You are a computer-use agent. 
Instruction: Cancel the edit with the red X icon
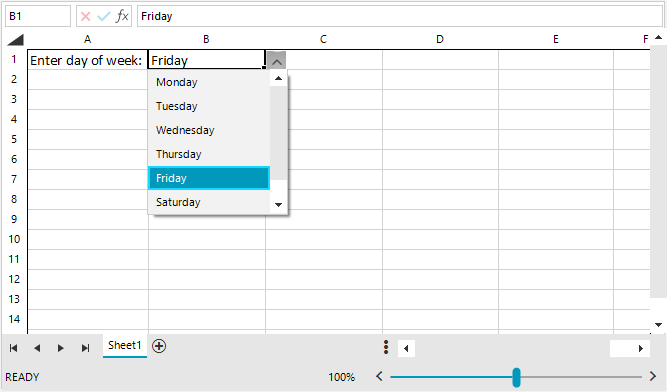click(x=86, y=16)
